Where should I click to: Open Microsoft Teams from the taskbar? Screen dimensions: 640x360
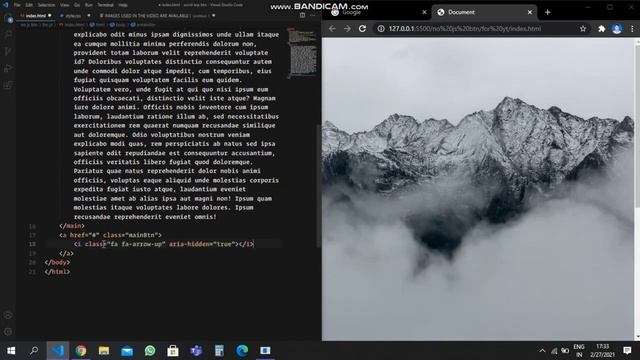196,351
